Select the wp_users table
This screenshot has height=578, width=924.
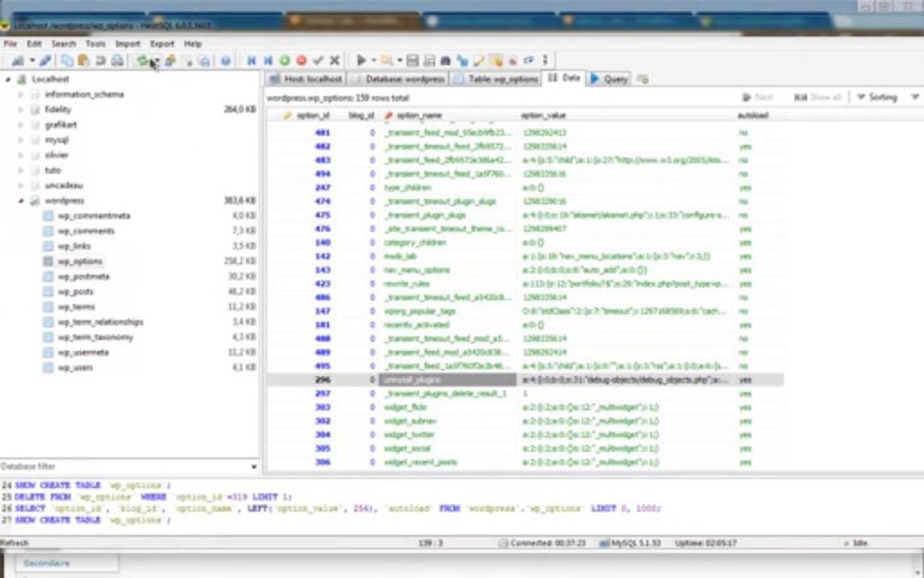pyautogui.click(x=75, y=368)
